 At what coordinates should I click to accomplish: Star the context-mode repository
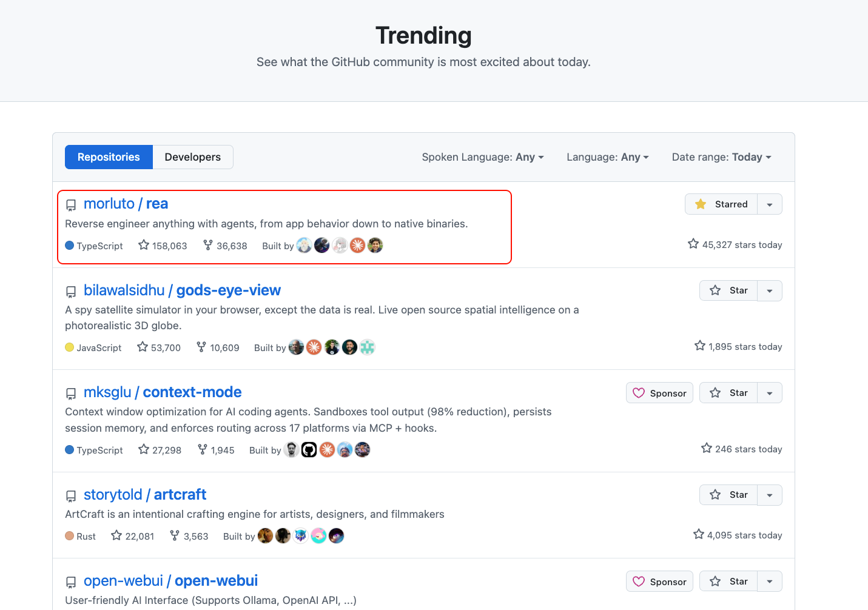pos(728,393)
